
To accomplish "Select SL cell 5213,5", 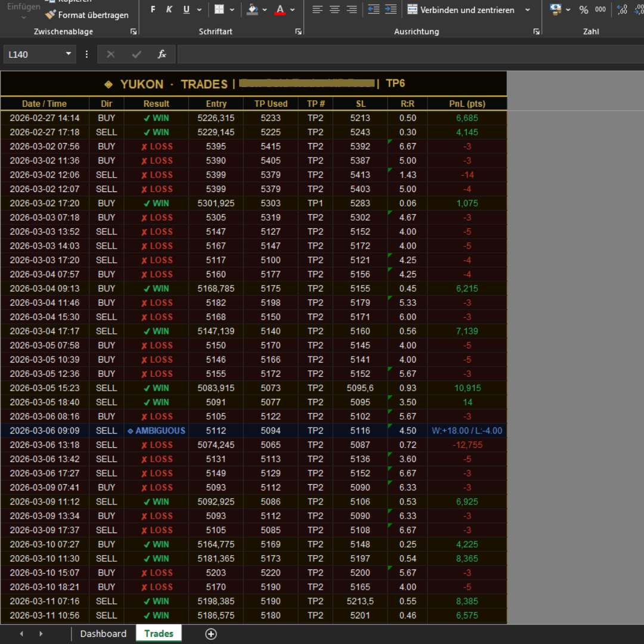I will point(360,601).
